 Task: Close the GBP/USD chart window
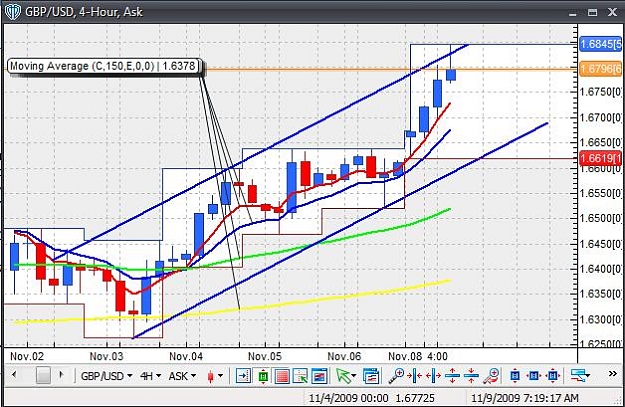(613, 12)
